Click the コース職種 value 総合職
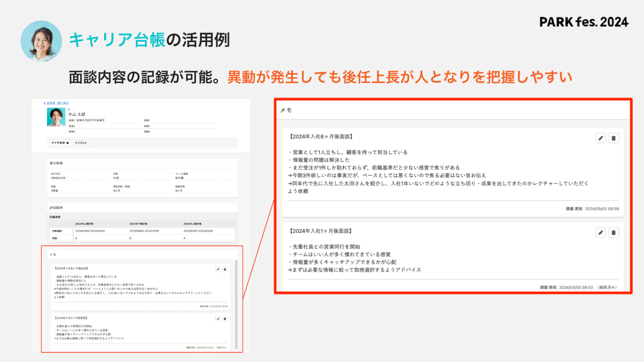Viewport: 644px width, 362px height. 179,178
